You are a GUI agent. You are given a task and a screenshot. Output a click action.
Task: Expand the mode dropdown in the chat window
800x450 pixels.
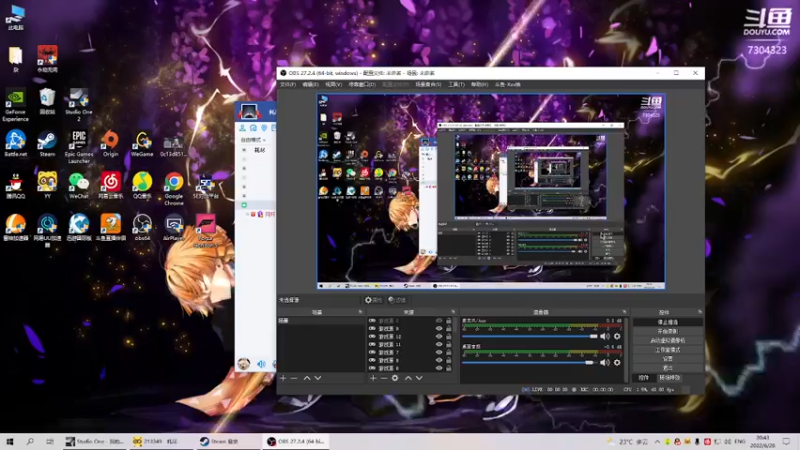click(x=253, y=140)
